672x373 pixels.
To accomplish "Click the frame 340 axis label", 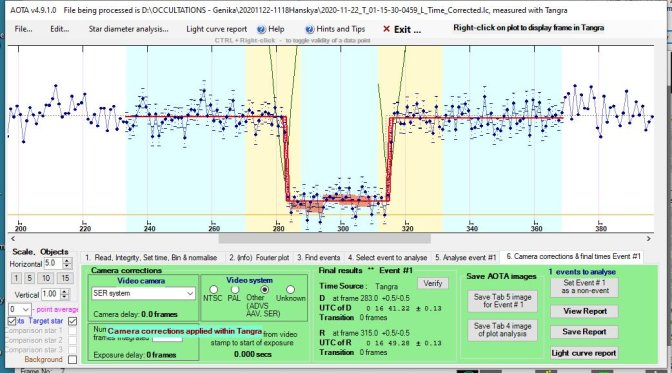I will click(x=472, y=229).
